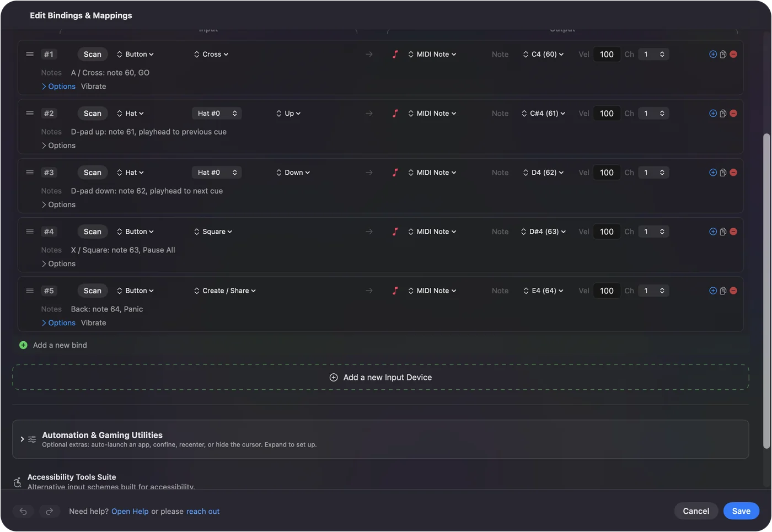Screen dimensions: 772x532
Task: Open the Help link
Action: [x=130, y=511]
